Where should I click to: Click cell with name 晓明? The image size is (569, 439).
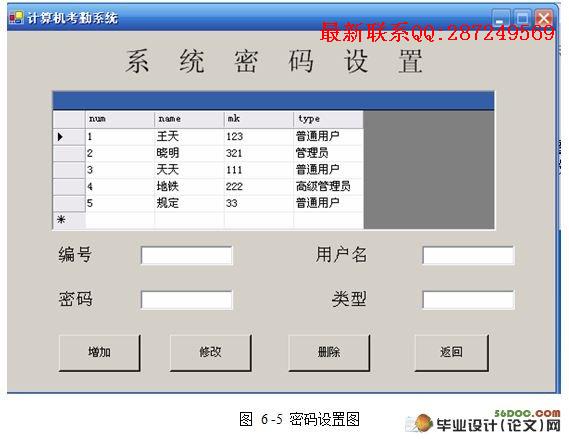(189, 153)
